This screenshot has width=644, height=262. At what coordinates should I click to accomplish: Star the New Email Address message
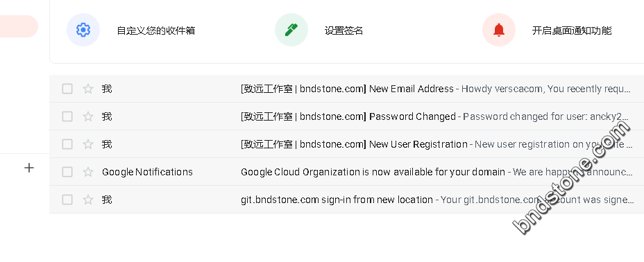point(88,89)
